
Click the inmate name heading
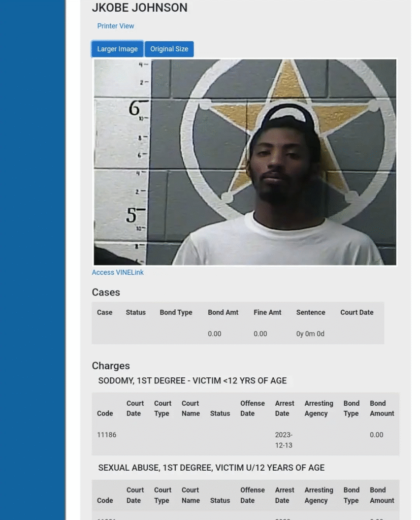coord(140,8)
